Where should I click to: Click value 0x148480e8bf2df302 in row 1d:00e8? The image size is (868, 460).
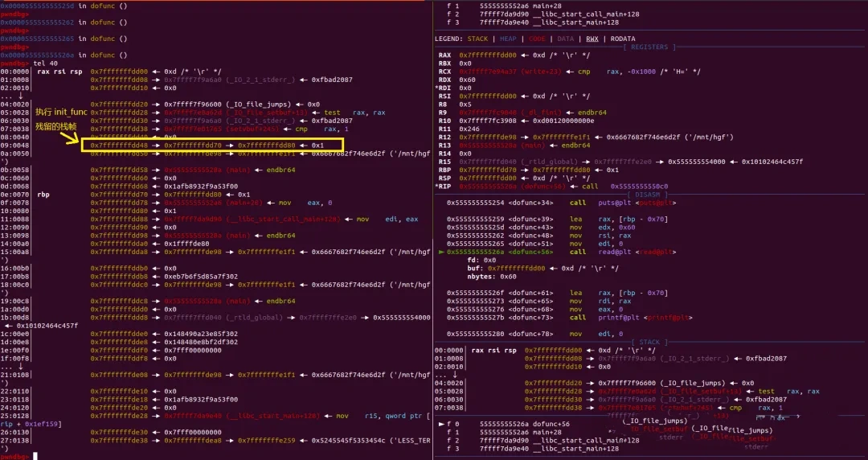tap(201, 342)
